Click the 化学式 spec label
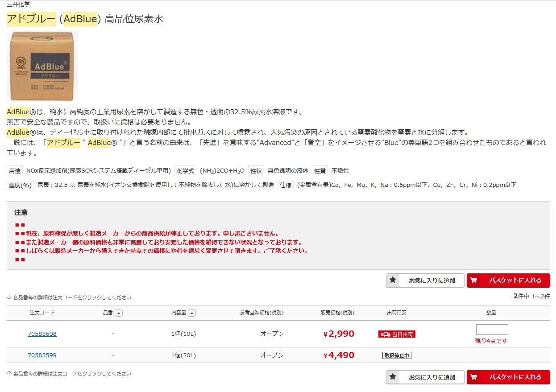The width and height of the screenshot is (556, 392). (185, 171)
